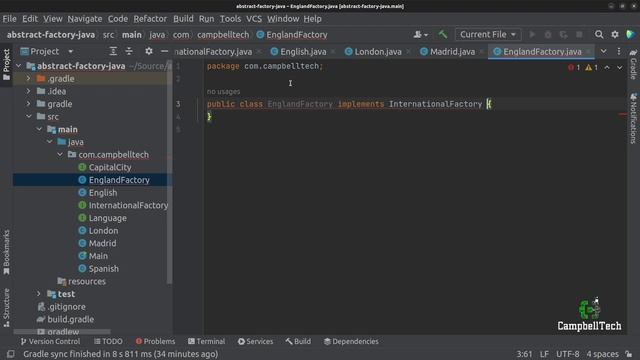The image size is (640, 360).
Task: Show the tool windows quick-access icon
Action: 11,354
